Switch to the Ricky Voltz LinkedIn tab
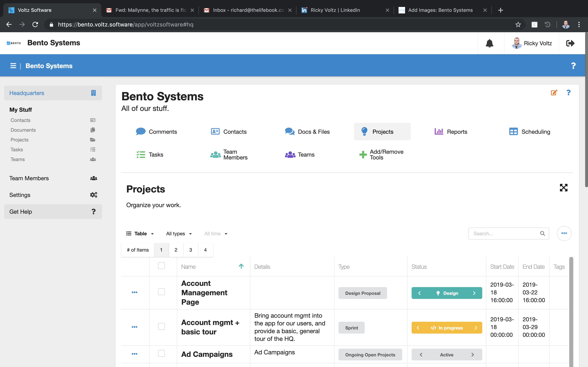 [335, 10]
